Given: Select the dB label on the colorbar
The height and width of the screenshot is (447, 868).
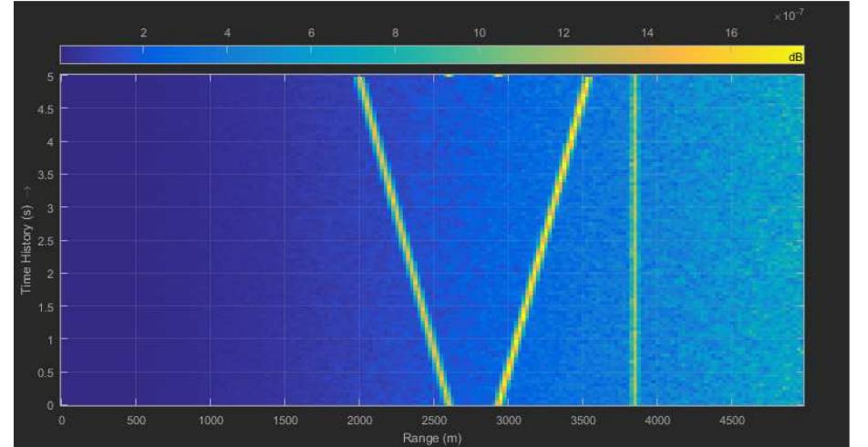Looking at the screenshot, I should click(796, 57).
